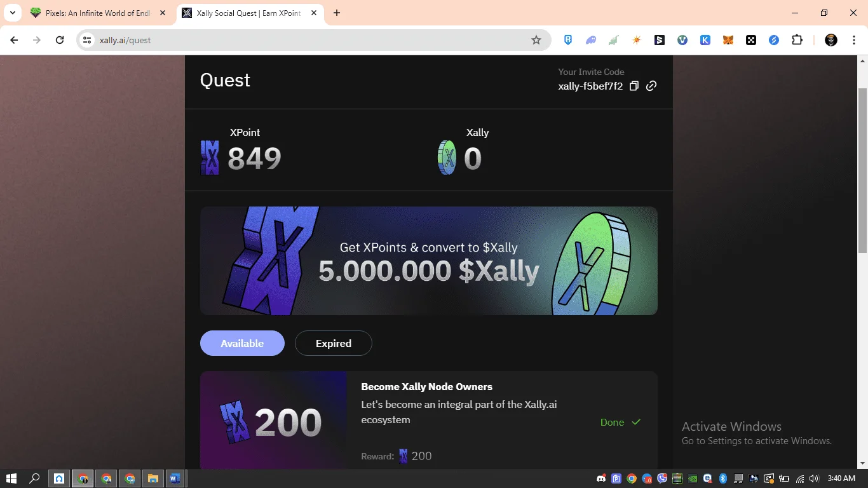Screen dimensions: 868x488
Task: Open the black S-logo extension
Action: tap(660, 40)
